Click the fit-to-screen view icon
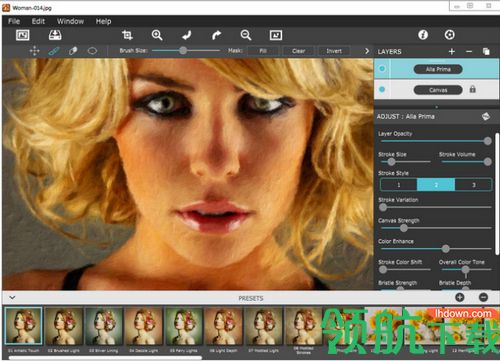Image resolution: width=500 pixels, height=361 pixels. (276, 35)
